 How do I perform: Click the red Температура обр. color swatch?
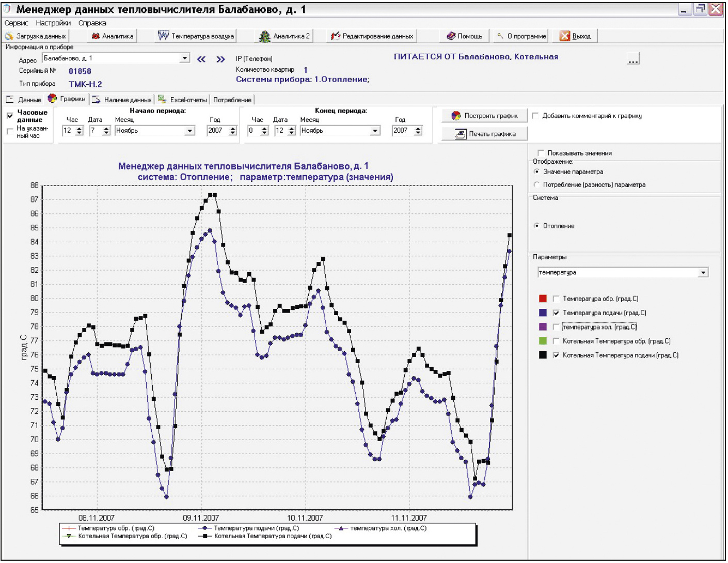click(x=543, y=299)
